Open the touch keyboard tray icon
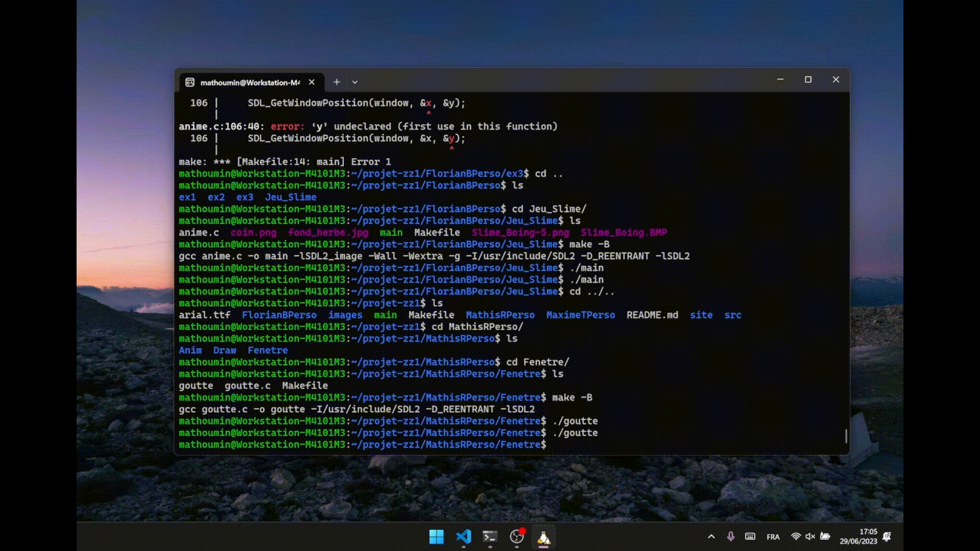 pyautogui.click(x=750, y=537)
